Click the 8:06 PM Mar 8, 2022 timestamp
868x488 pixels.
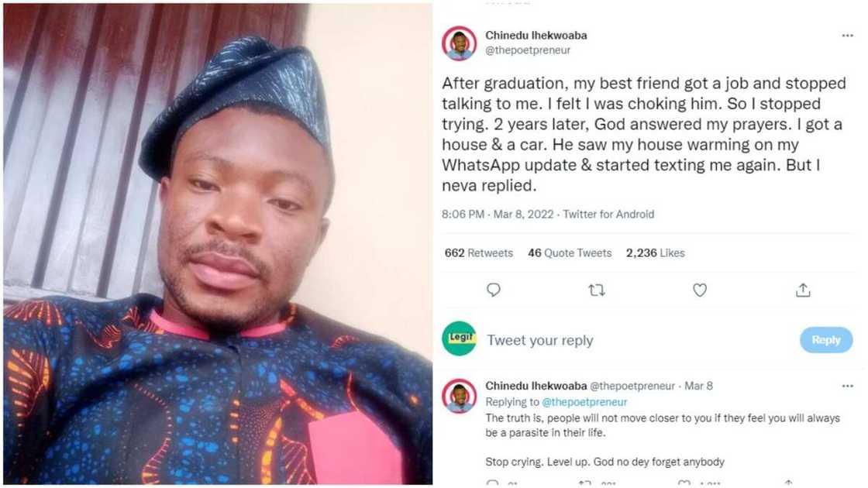[498, 215]
